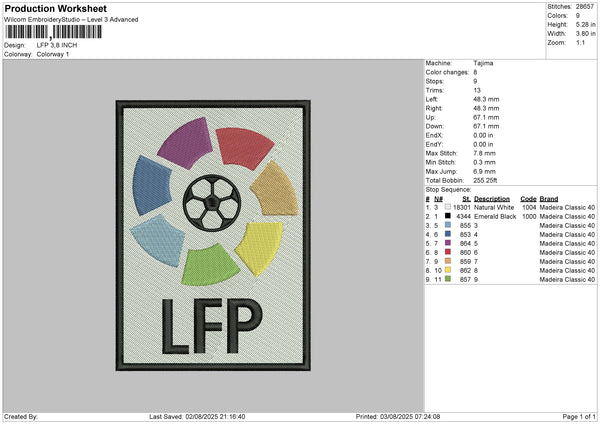Image resolution: width=600 pixels, height=424 pixels.
Task: Select the orange swatch in stop 7
Action: (448, 261)
